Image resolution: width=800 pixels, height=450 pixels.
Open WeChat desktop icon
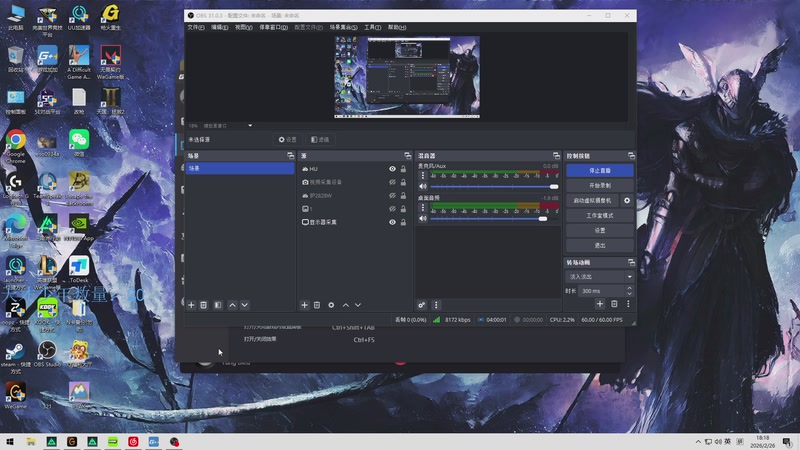[79, 143]
